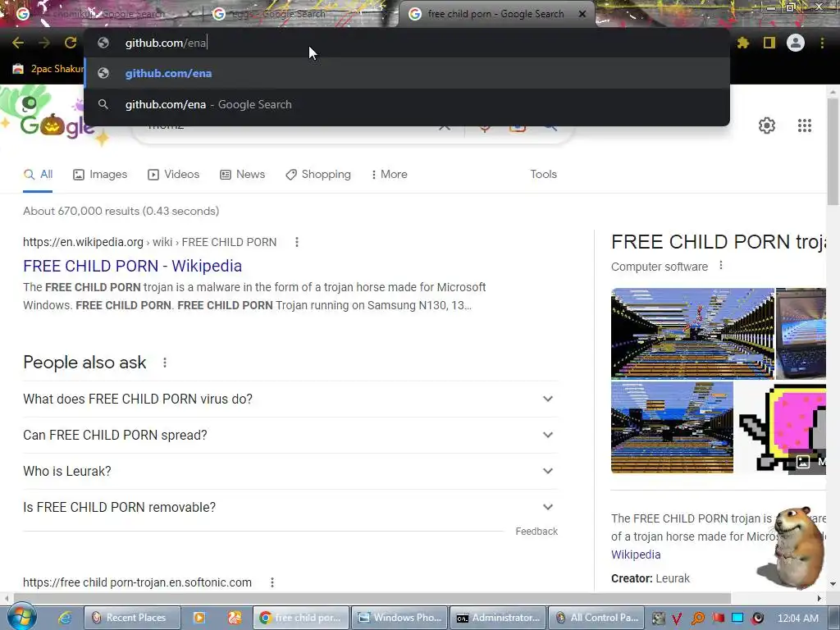The height and width of the screenshot is (630, 840).
Task: Open All Control Panel taskbar button
Action: (x=596, y=618)
